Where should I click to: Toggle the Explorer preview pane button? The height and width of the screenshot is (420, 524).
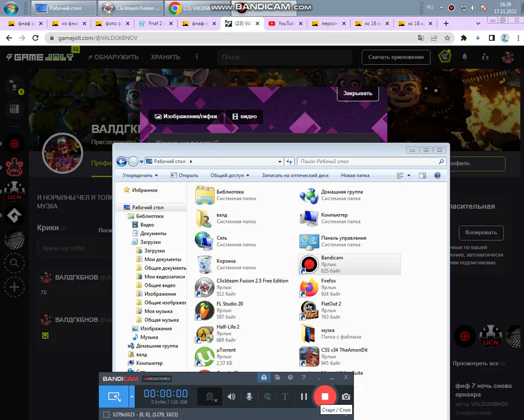coord(423,175)
